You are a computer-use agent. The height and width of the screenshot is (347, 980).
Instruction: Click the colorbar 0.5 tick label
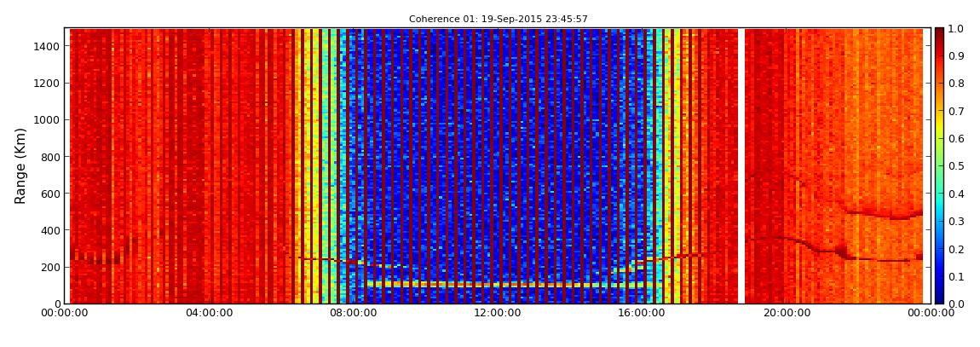(955, 166)
